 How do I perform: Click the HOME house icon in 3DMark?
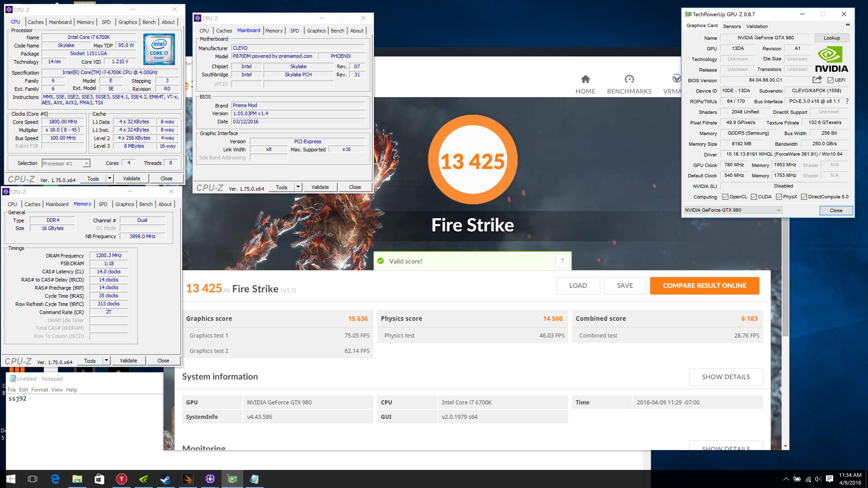pos(585,79)
